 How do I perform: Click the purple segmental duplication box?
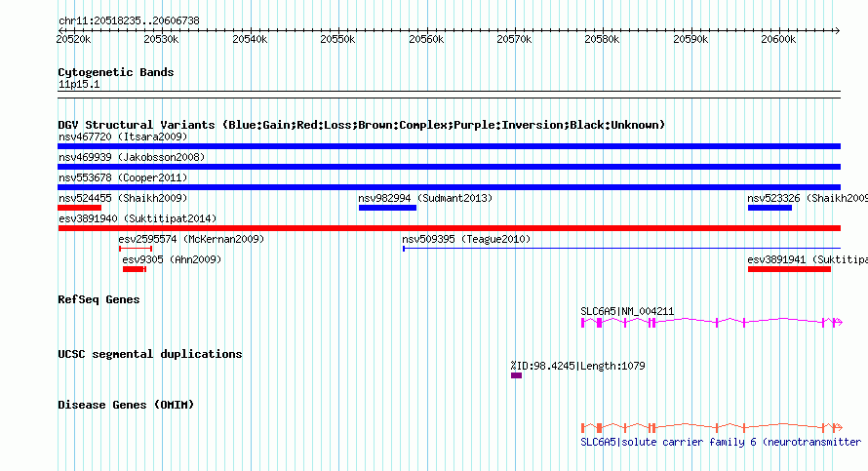click(x=517, y=375)
